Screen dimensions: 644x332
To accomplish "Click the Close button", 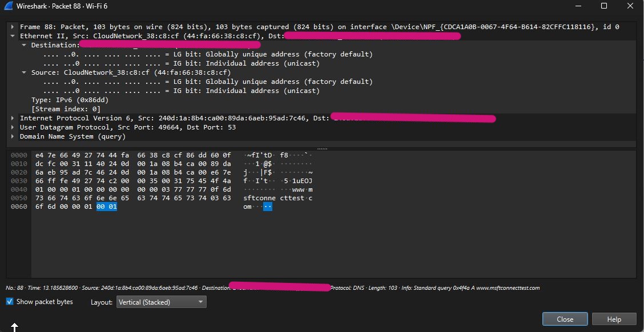I will [565, 319].
